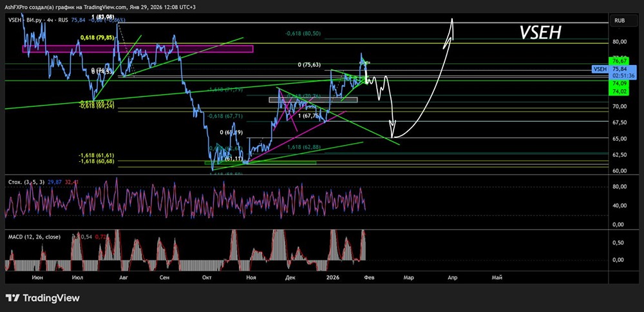Click the 62,50 price axis label
Image resolution: width=644 pixels, height=312 pixels.
click(x=620, y=155)
